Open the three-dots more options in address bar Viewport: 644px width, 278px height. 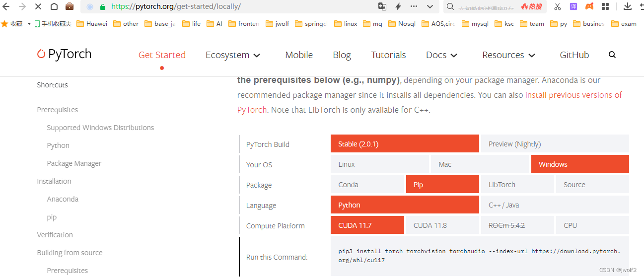(x=414, y=6)
